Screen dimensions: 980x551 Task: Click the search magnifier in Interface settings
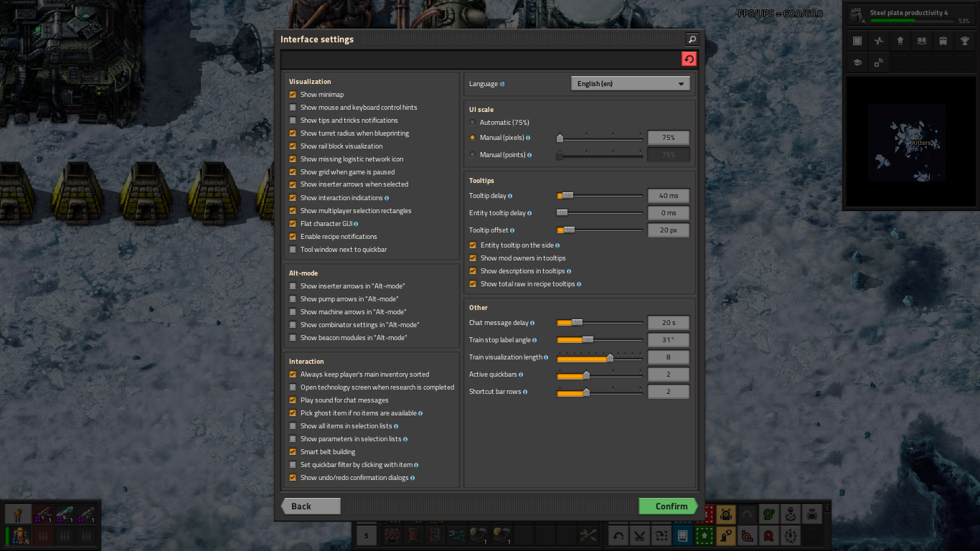tap(692, 39)
